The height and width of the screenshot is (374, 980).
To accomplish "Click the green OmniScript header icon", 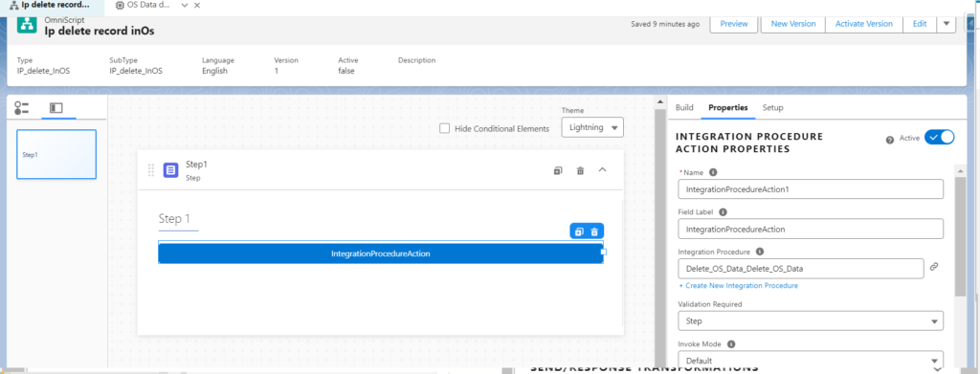I will point(28,24).
